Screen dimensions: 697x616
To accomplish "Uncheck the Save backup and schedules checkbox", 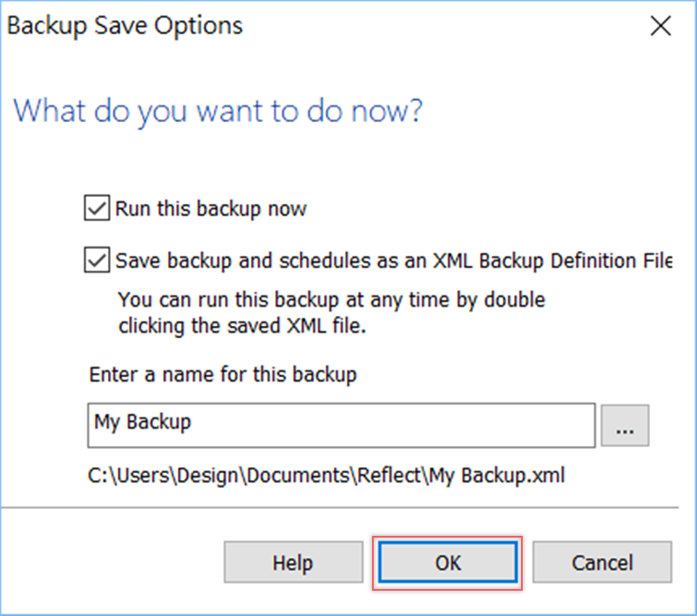I will tap(95, 261).
